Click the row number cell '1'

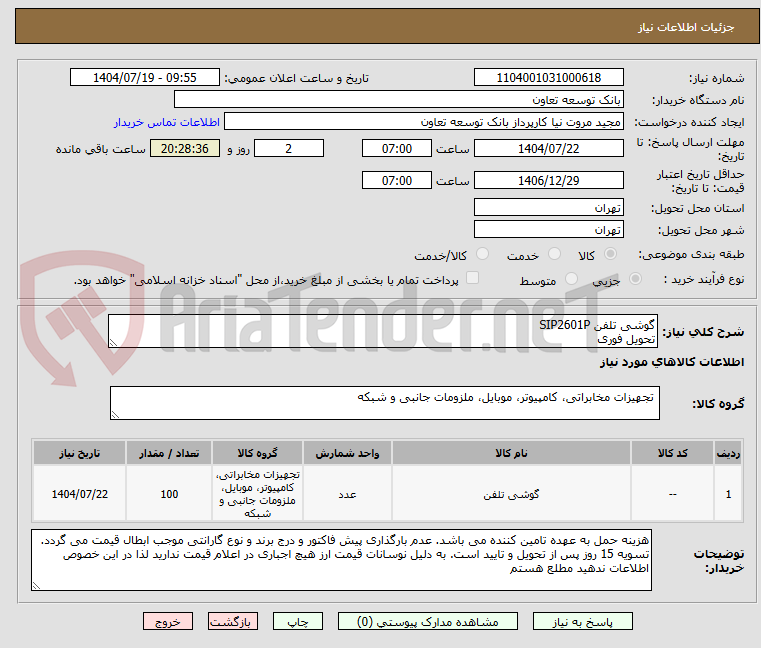(x=728, y=494)
